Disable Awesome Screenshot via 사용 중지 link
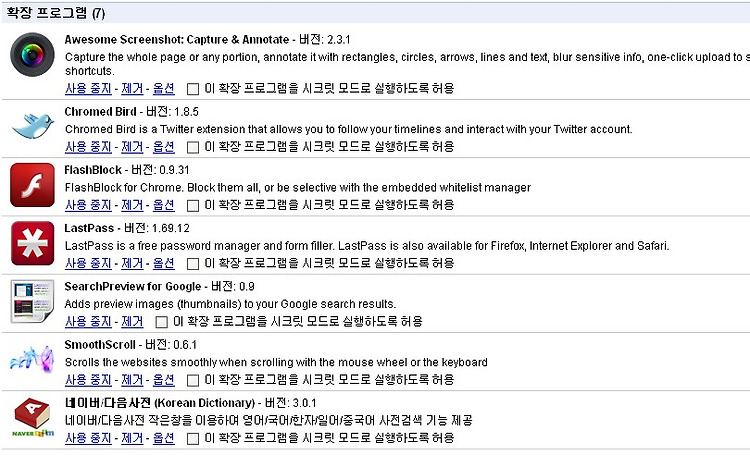The width and height of the screenshot is (750, 455). (x=88, y=89)
